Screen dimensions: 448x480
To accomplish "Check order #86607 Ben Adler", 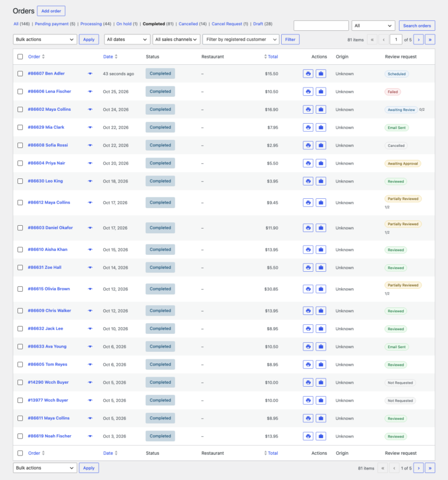I will pos(20,73).
